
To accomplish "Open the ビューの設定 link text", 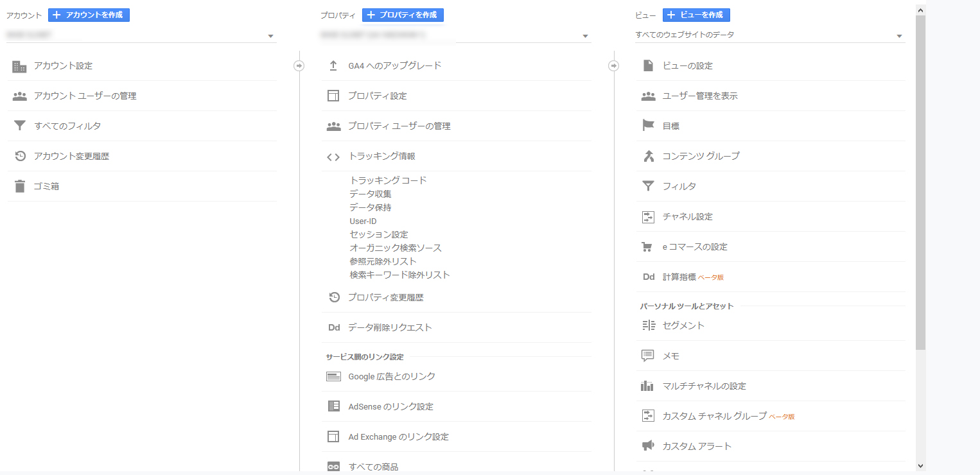I will (687, 65).
